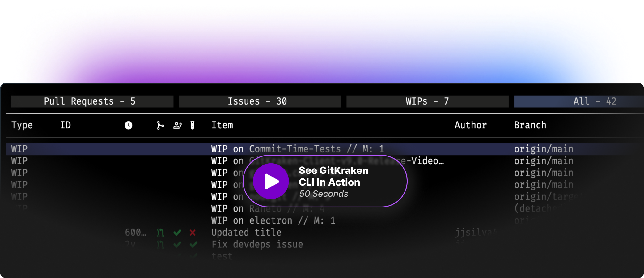Open the Issues - 30 tab
Viewport: 644px width, 278px height.
tap(260, 101)
